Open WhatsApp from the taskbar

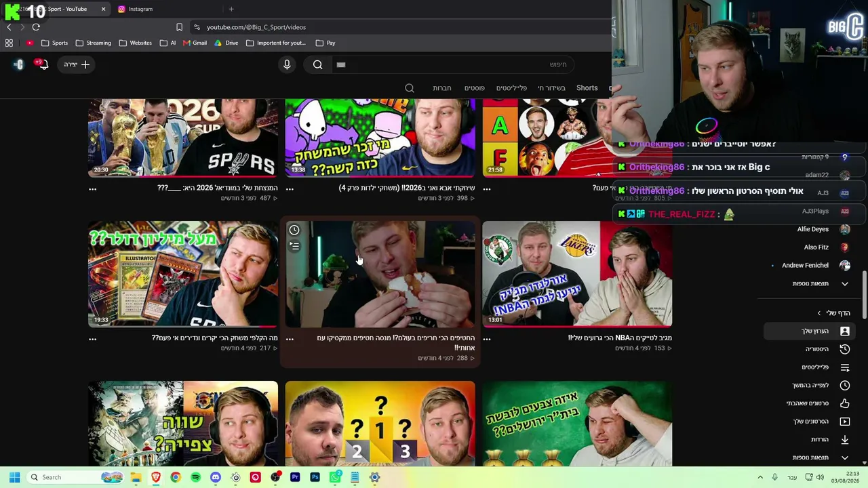[x=335, y=477]
